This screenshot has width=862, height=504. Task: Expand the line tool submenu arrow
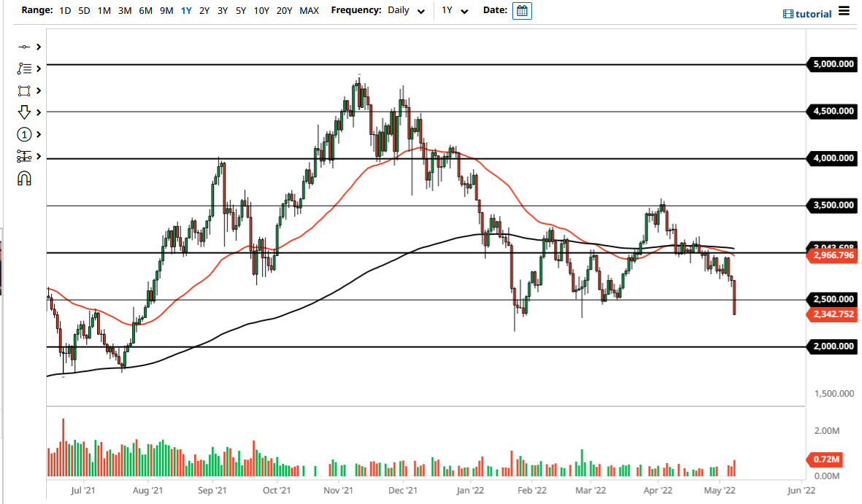[x=39, y=47]
